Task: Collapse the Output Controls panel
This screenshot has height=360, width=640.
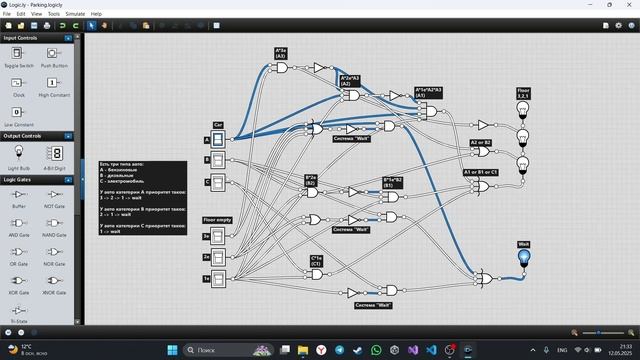Action: tap(68, 136)
